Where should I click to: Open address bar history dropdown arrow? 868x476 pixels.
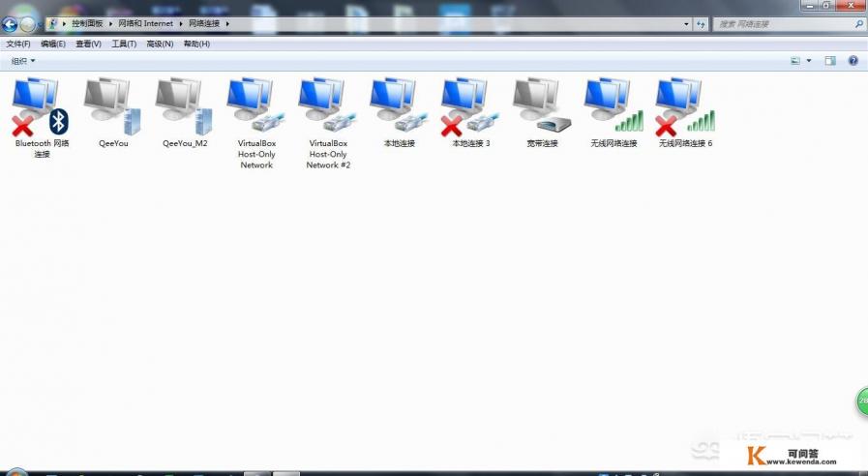pos(686,23)
